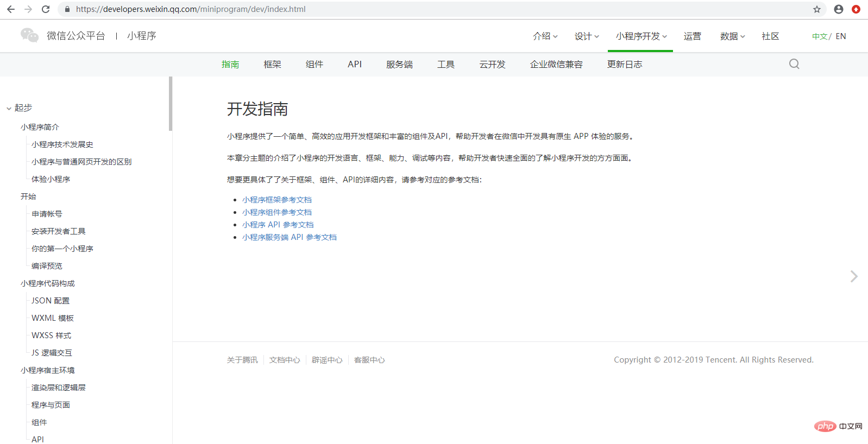The image size is (868, 444).
Task: Reload the page with the refresh icon
Action: pos(46,9)
